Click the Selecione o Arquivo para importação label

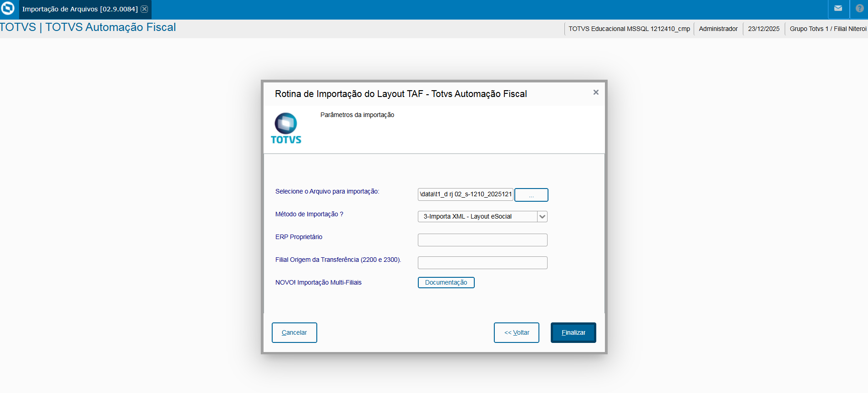327,191
